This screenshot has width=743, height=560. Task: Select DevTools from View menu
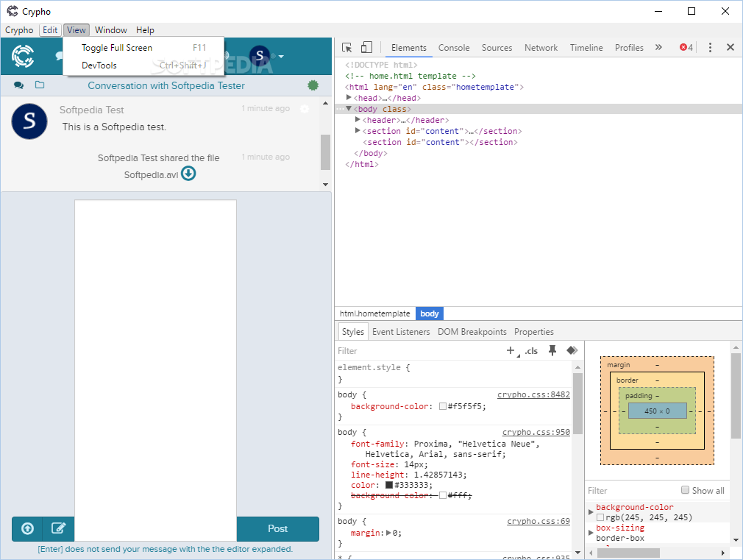143,65
